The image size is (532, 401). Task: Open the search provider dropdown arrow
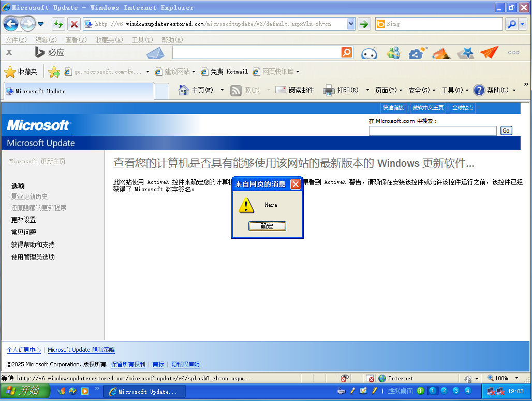coord(523,24)
